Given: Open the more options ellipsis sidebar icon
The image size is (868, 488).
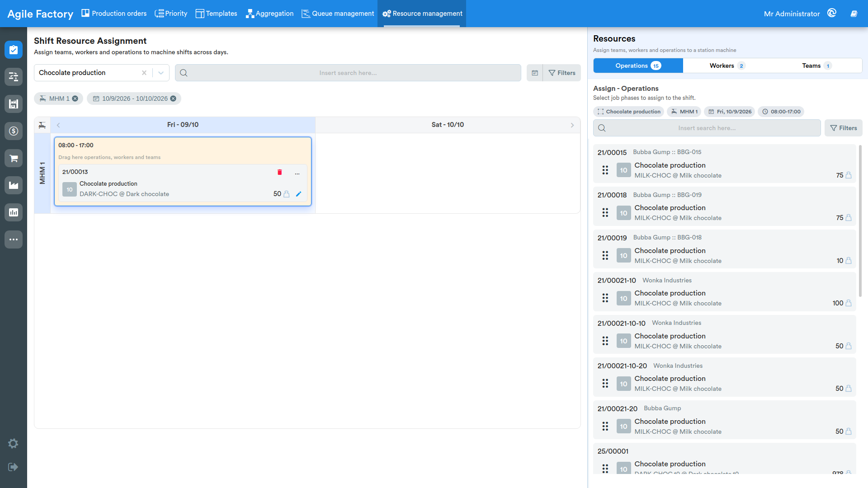Looking at the screenshot, I should (x=14, y=239).
